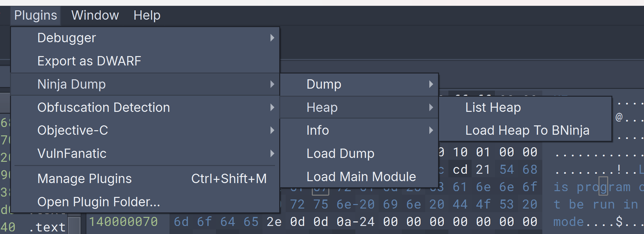644x234 pixels.
Task: Click the left panel vertical scrollbar thumb
Action: tap(74, 225)
